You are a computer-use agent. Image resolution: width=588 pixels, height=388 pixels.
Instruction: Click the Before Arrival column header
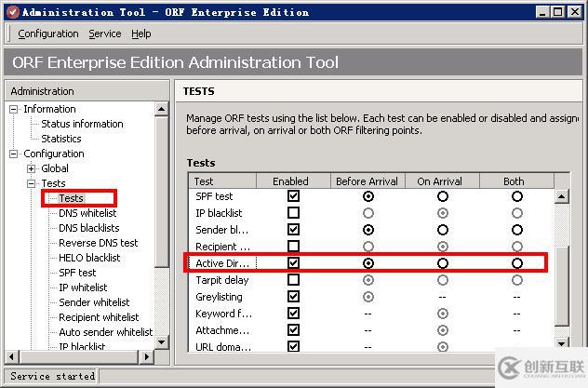[x=367, y=181]
